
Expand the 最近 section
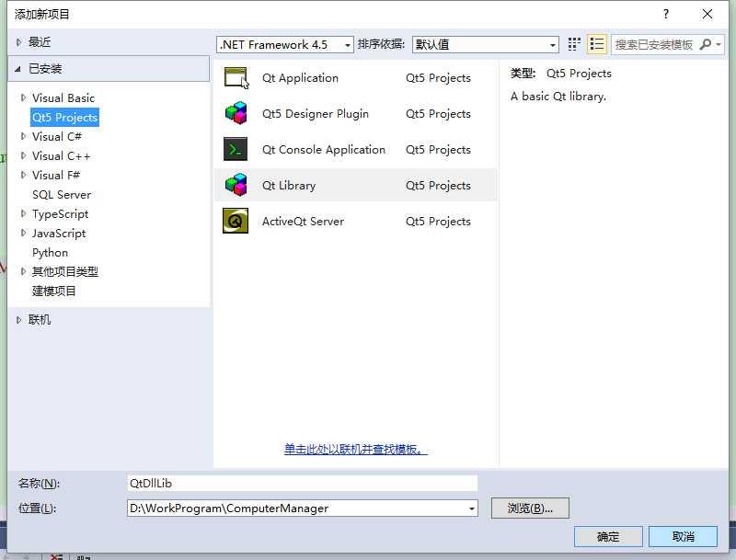point(18,42)
